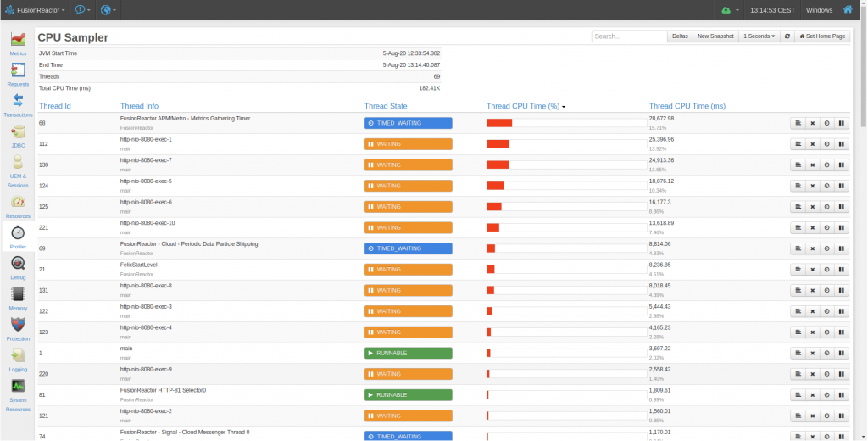The image size is (868, 441).
Task: Open UEM & Sessions in sidebar
Action: tap(18, 171)
